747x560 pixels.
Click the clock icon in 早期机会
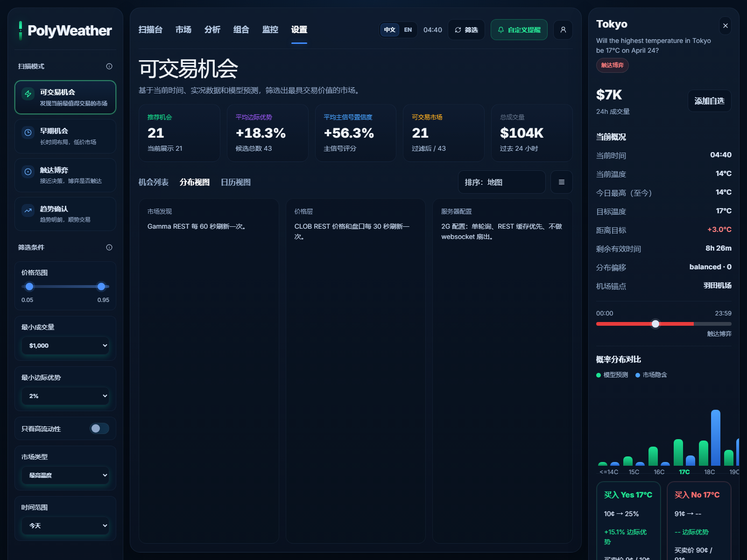coord(28,133)
